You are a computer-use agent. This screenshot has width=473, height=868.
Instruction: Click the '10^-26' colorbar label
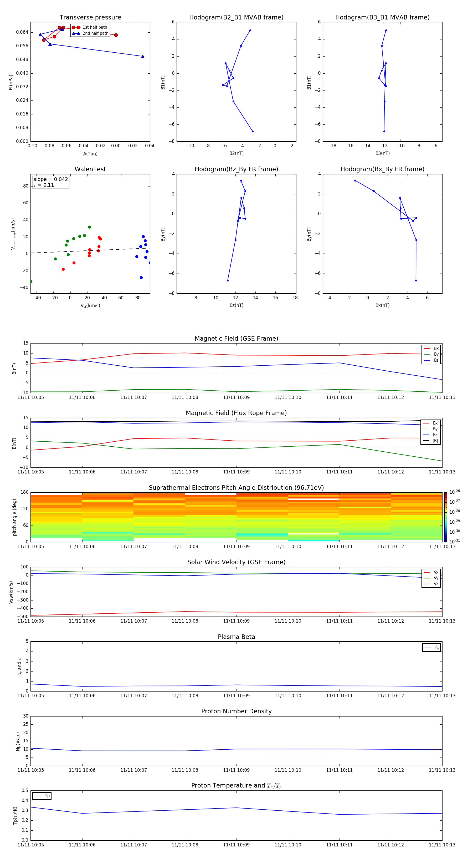point(455,492)
